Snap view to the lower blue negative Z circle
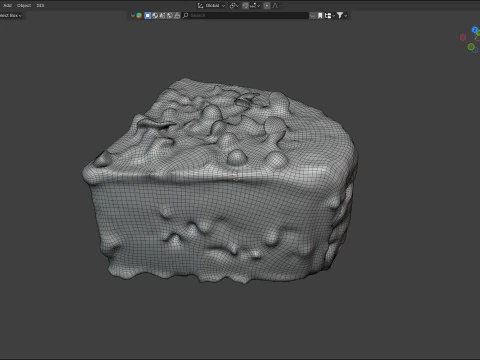 (x=476, y=50)
